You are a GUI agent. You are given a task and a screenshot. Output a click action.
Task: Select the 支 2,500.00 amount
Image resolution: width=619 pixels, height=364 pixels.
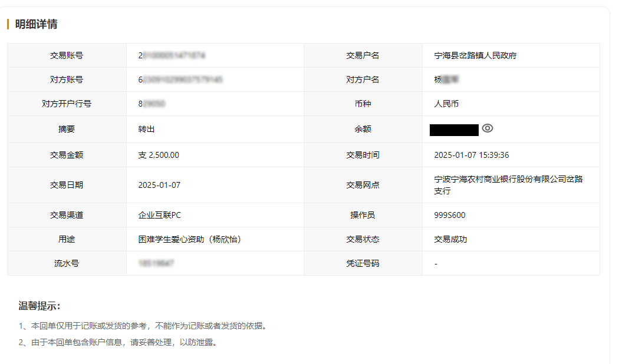click(159, 155)
